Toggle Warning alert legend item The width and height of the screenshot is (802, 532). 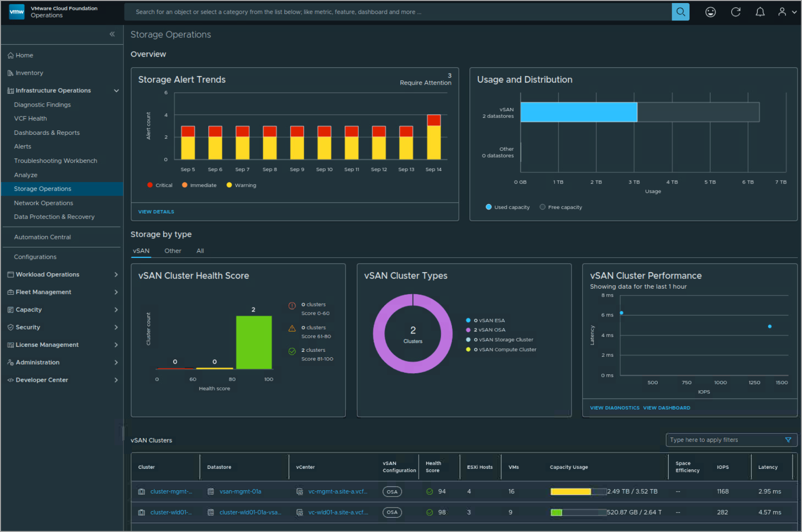pyautogui.click(x=241, y=185)
